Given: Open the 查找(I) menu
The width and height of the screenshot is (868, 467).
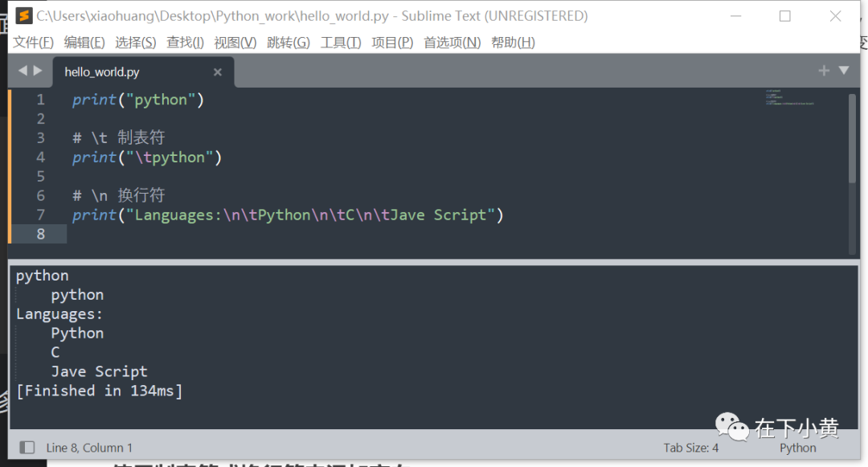Looking at the screenshot, I should point(185,43).
